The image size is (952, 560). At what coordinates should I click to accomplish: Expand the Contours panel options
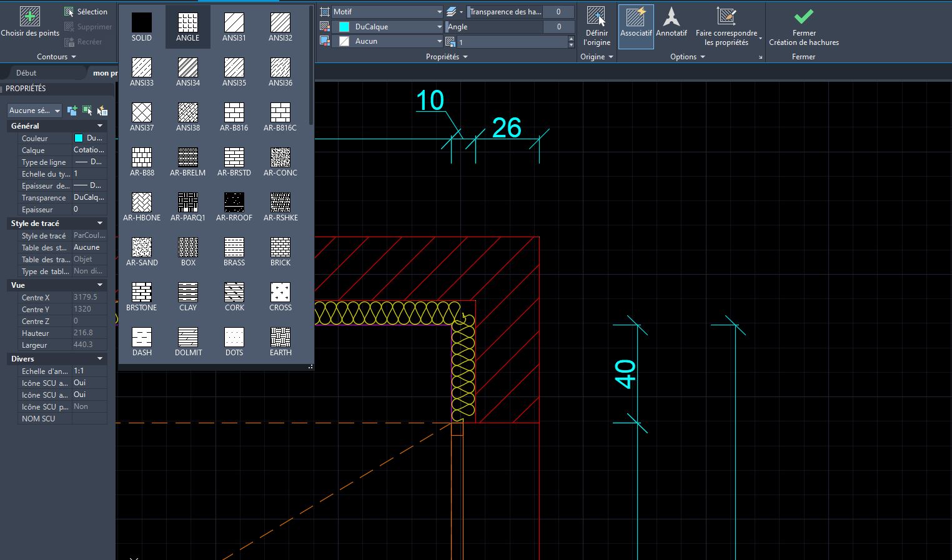tap(74, 56)
